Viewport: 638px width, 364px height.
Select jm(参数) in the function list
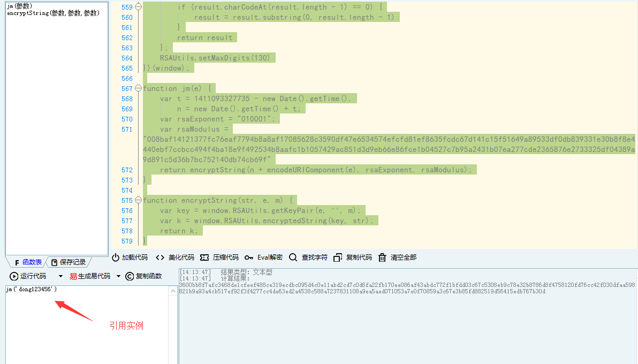coord(19,6)
